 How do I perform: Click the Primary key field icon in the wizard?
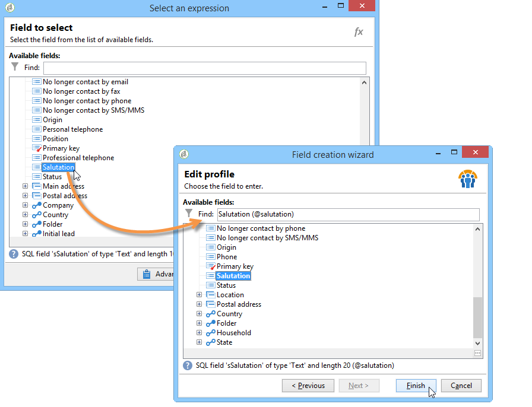coord(211,266)
